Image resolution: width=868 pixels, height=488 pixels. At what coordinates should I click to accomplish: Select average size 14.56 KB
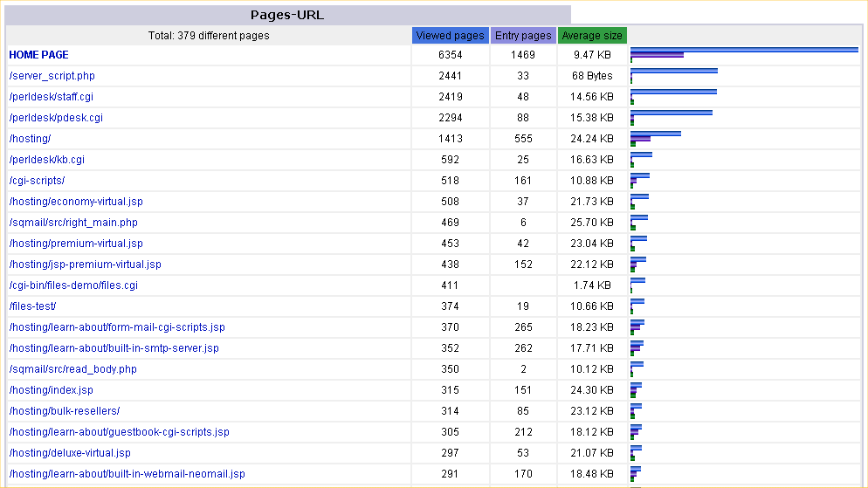592,97
